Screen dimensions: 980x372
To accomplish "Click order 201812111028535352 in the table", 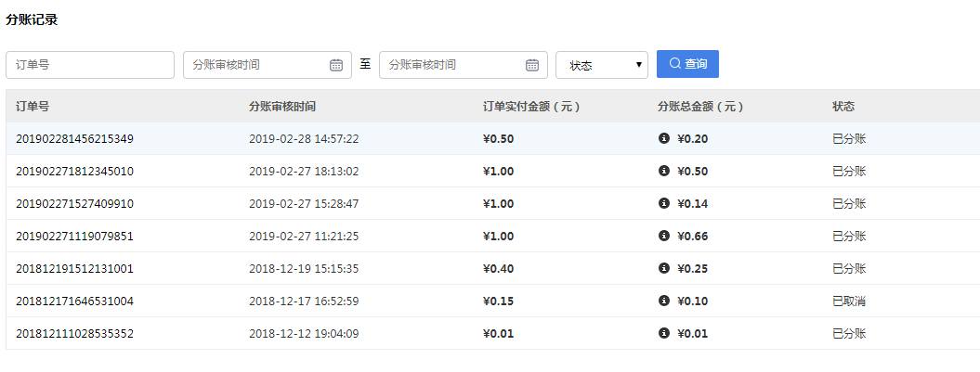I will (x=74, y=334).
